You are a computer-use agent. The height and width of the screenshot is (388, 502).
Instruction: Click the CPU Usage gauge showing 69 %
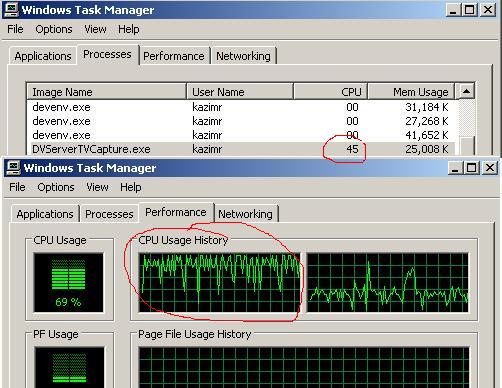coord(69,283)
